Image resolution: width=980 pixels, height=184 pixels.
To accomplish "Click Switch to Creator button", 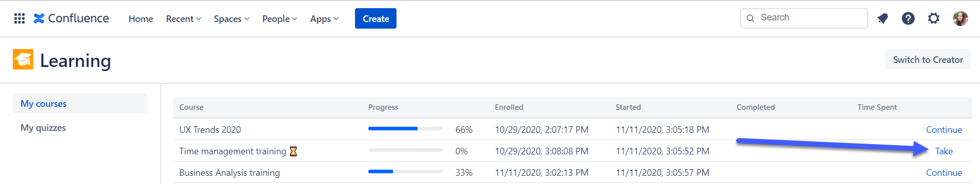I will tap(928, 60).
